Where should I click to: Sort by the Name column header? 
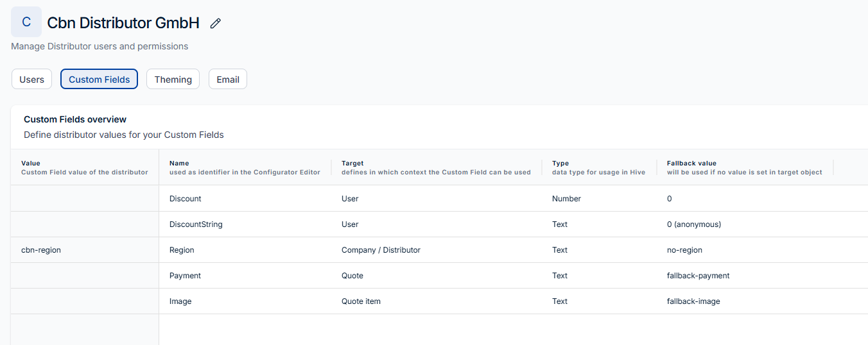click(x=179, y=164)
